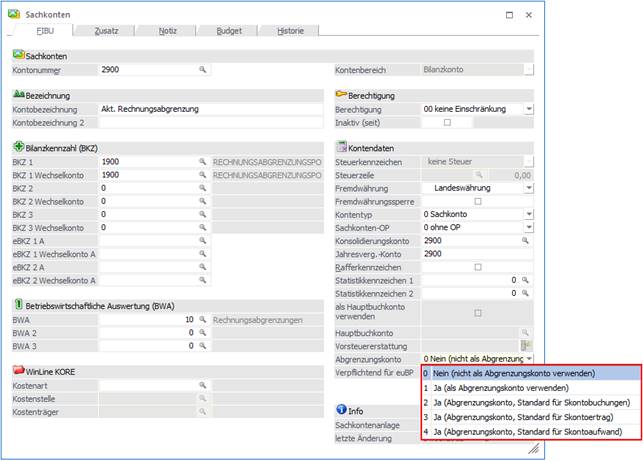Screen dimensions: 643x461
Task: Expand the Kontentyp dropdown
Action: coord(529,214)
